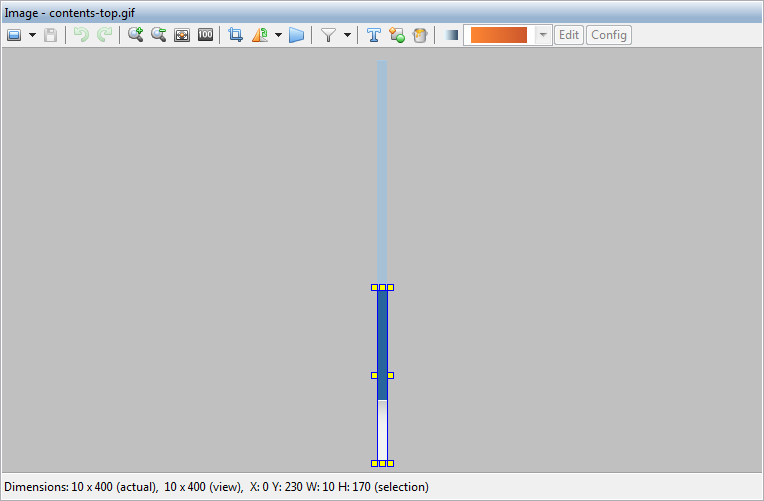Click the bottom-center selection handle
The width and height of the screenshot is (764, 501).
(x=382, y=463)
